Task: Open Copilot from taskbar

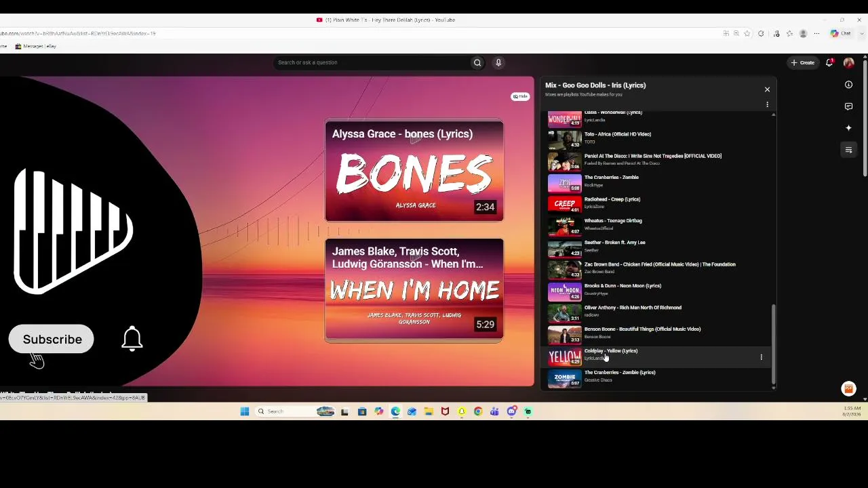Action: coord(378,411)
